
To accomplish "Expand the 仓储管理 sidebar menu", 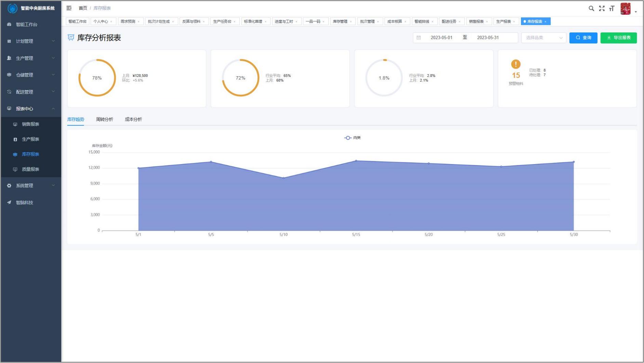I will click(x=31, y=75).
